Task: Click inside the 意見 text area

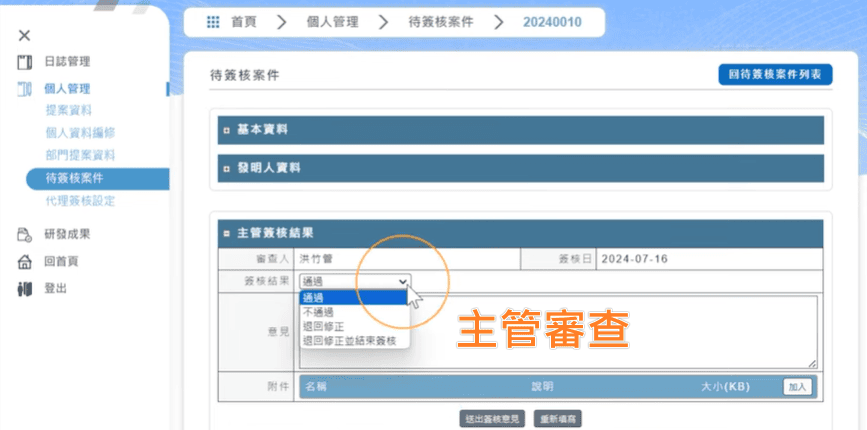Action: click(x=600, y=332)
